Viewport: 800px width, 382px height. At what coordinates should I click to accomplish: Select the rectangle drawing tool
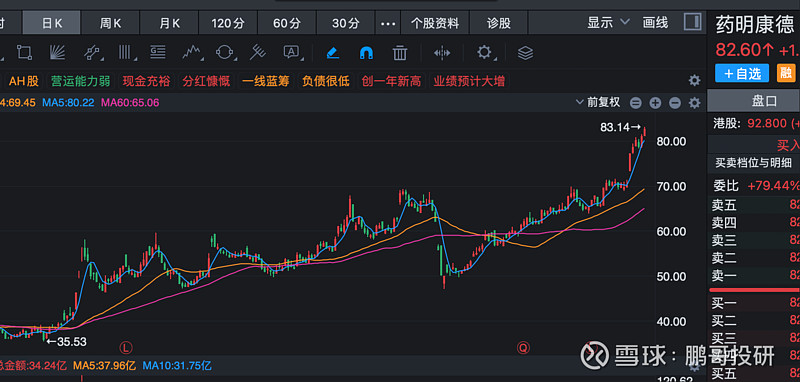point(24,52)
